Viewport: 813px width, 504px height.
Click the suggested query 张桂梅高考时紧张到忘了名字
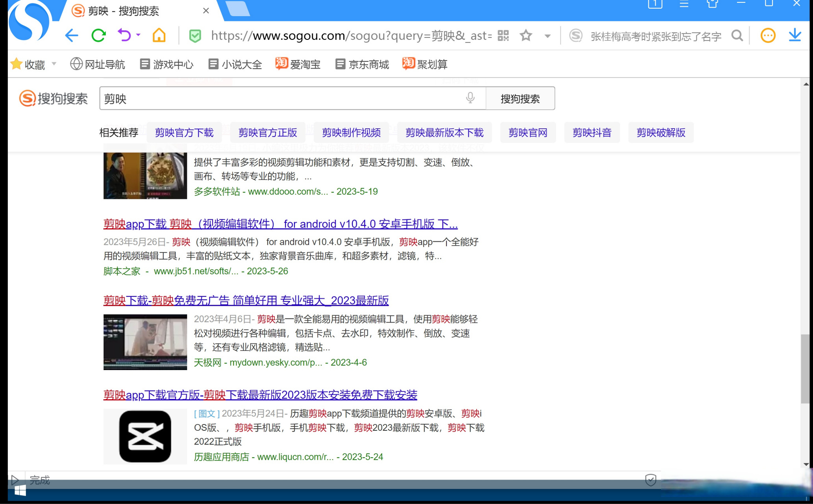coord(656,36)
